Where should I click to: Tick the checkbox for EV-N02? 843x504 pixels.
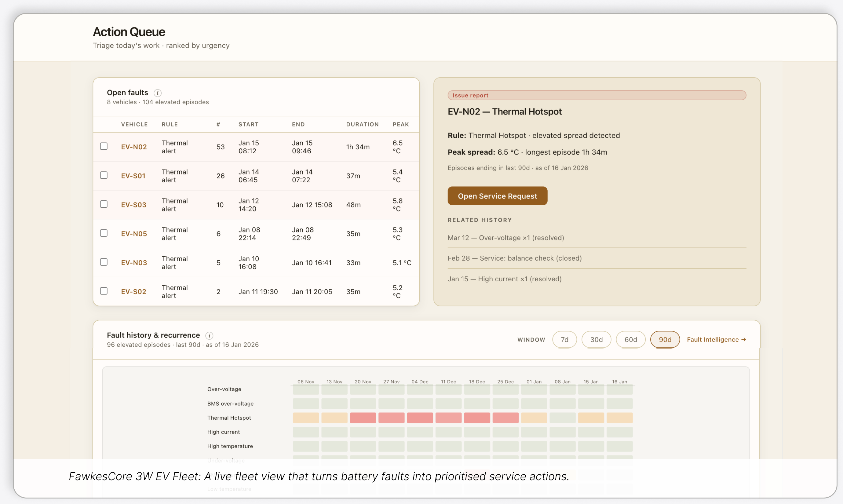(x=104, y=146)
